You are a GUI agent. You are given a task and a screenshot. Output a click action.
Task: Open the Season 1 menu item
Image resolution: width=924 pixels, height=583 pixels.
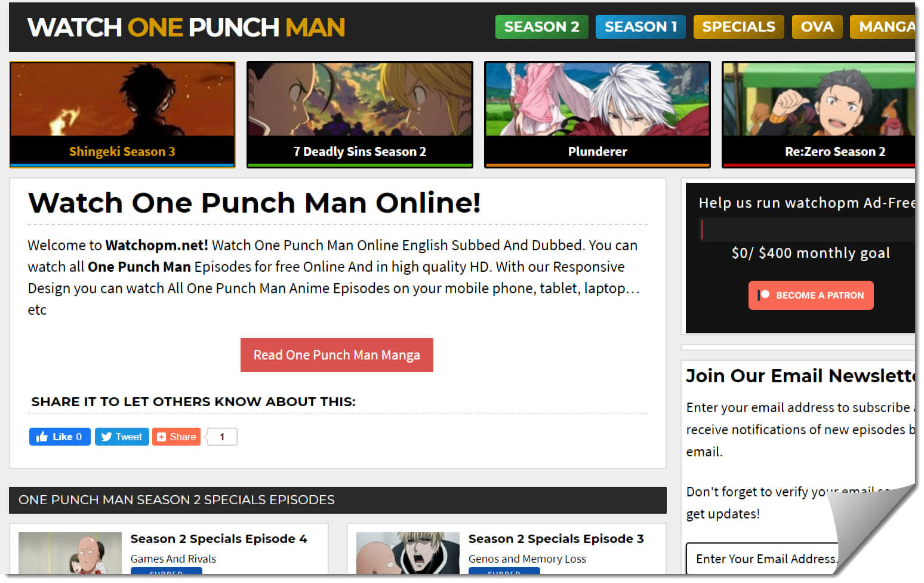pos(640,27)
